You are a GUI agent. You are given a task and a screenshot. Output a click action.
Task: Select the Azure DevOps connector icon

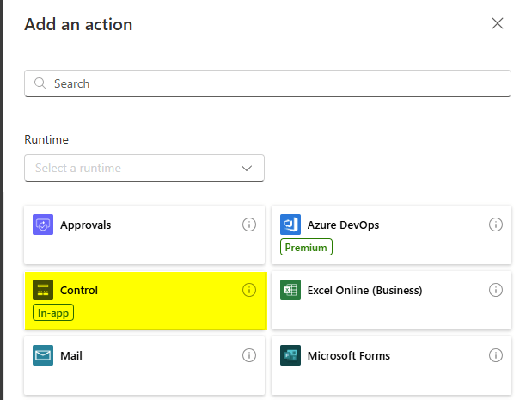pyautogui.click(x=290, y=225)
